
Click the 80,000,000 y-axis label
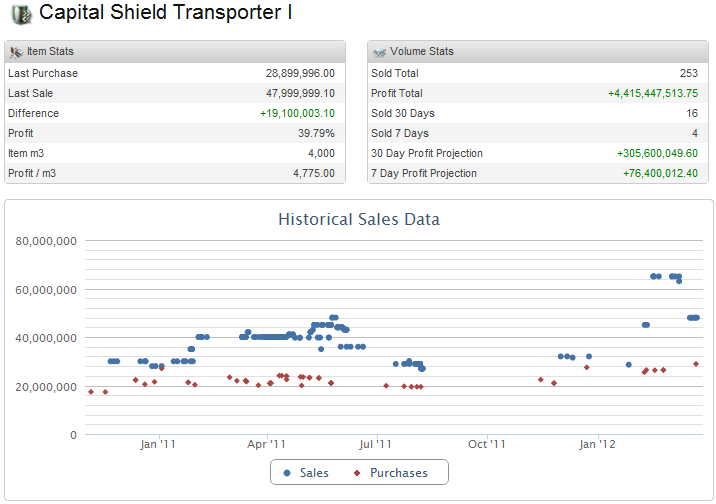[47, 241]
